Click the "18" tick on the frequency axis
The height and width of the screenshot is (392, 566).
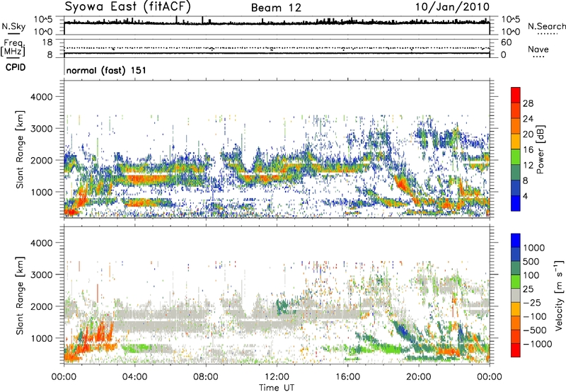point(47,42)
